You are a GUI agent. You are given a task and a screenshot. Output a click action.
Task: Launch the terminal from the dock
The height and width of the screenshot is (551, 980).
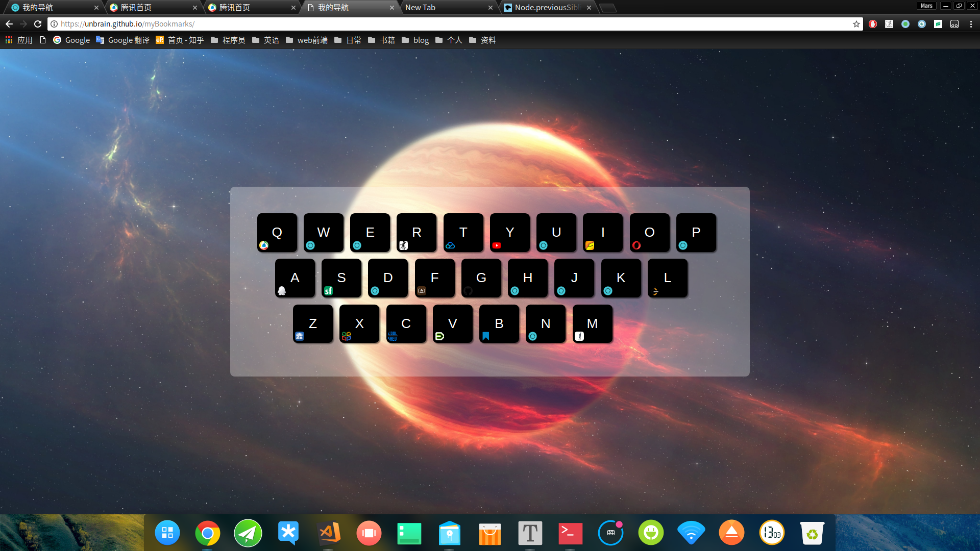pos(570,533)
